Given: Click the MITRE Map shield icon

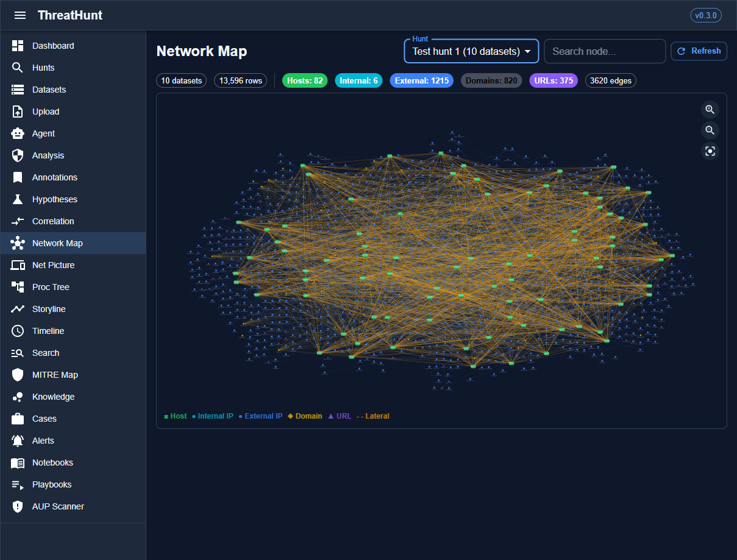Looking at the screenshot, I should (x=18, y=375).
